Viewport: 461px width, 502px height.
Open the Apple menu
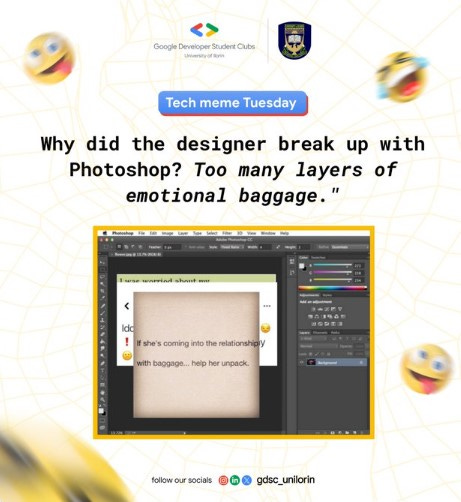click(x=105, y=233)
